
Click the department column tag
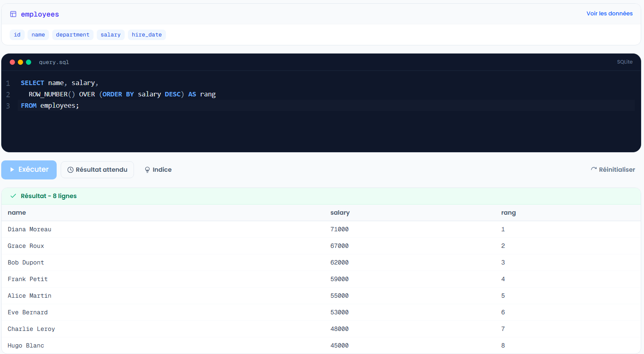73,35
